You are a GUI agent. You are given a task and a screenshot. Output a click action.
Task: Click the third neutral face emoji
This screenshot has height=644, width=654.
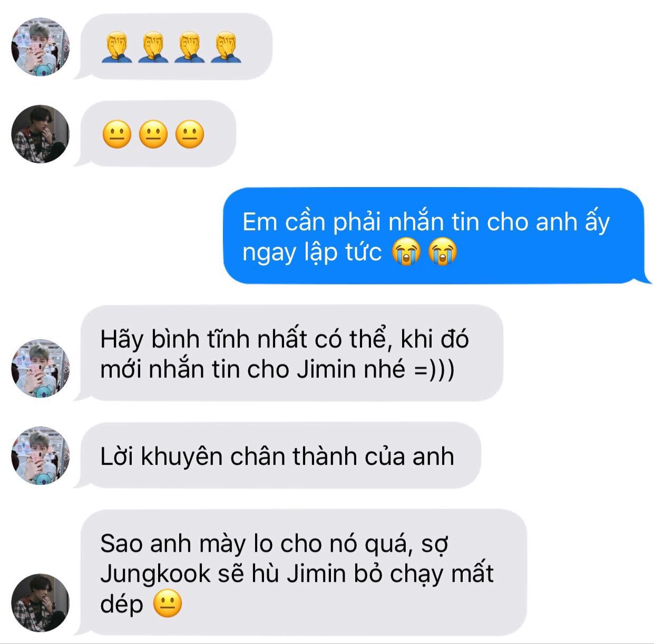point(189,134)
